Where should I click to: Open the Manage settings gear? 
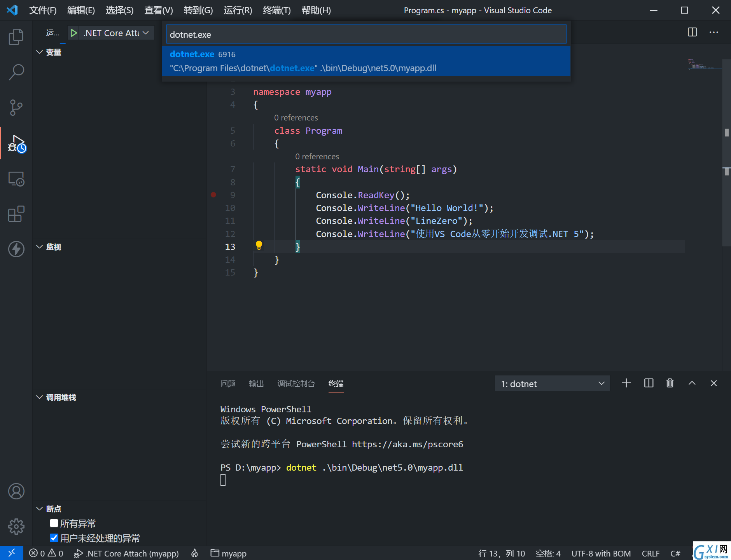(16, 527)
